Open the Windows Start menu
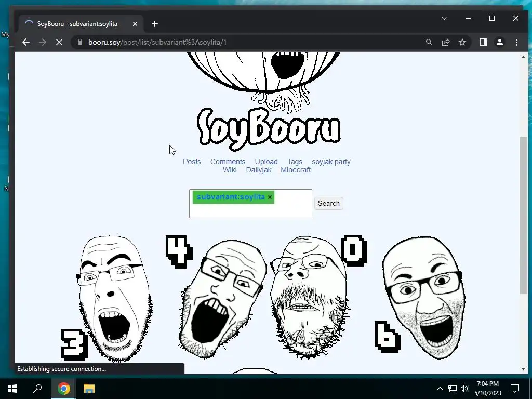The width and height of the screenshot is (532, 399). (12, 389)
